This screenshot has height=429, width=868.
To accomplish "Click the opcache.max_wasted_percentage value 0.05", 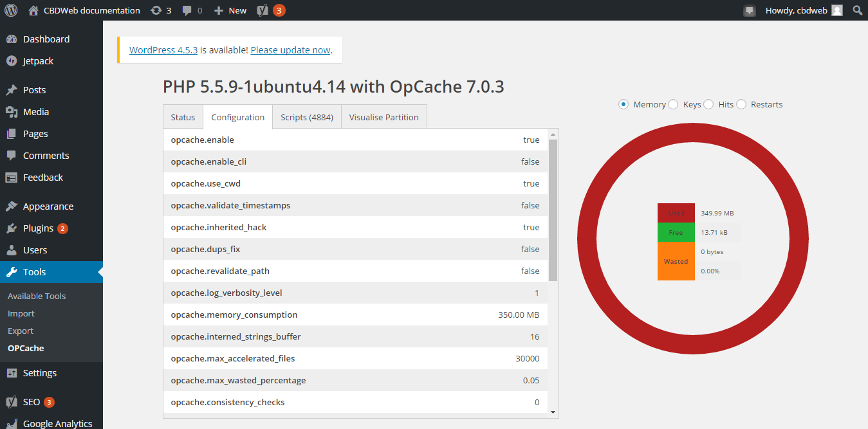I will (x=531, y=380).
